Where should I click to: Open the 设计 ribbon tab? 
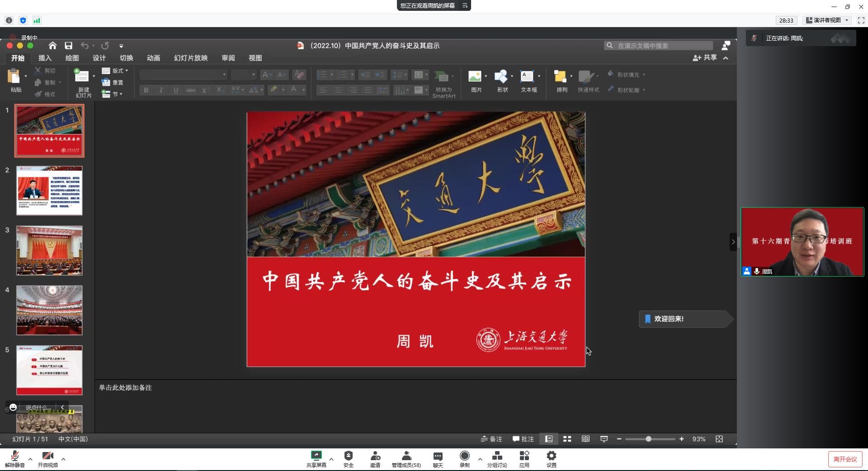[99, 58]
